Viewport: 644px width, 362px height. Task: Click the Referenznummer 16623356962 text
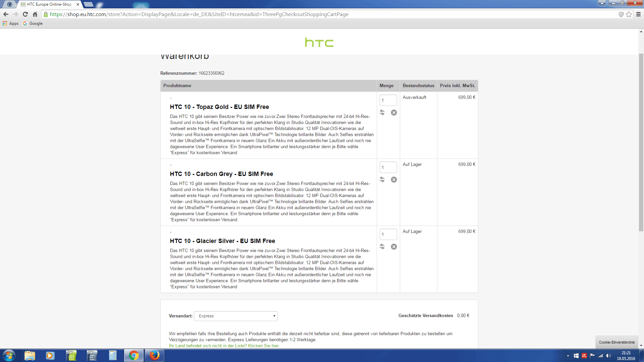[192, 73]
